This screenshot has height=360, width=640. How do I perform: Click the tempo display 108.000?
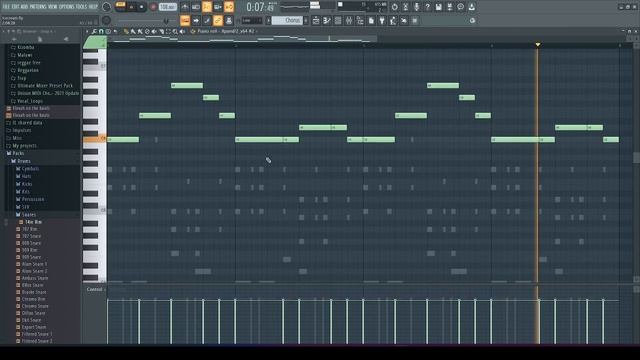pyautogui.click(x=167, y=7)
